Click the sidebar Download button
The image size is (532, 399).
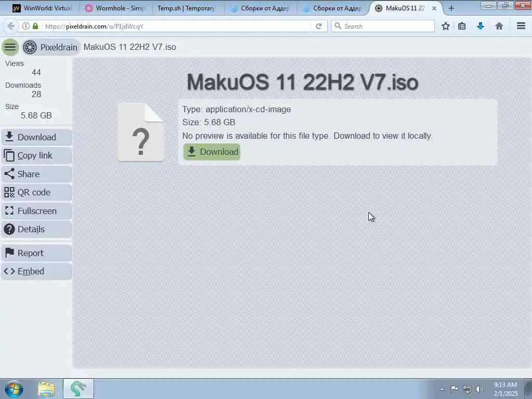tap(37, 137)
